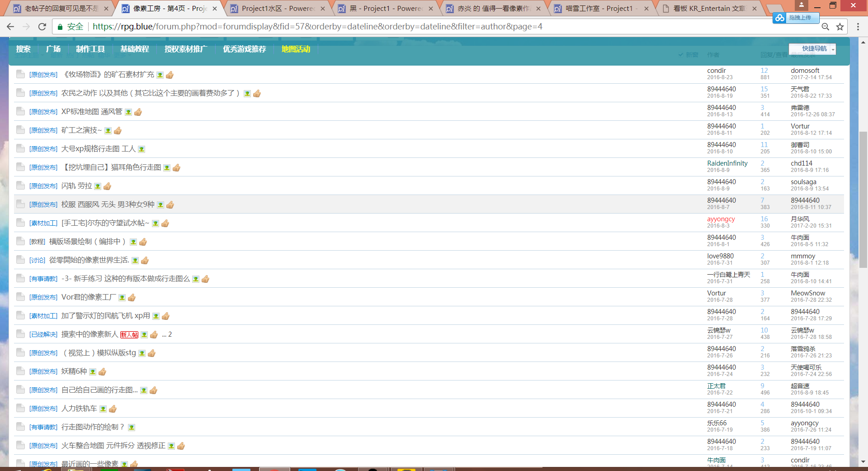This screenshot has height=471, width=868.
Task: Click the secure lock icon in address bar
Action: [x=60, y=27]
